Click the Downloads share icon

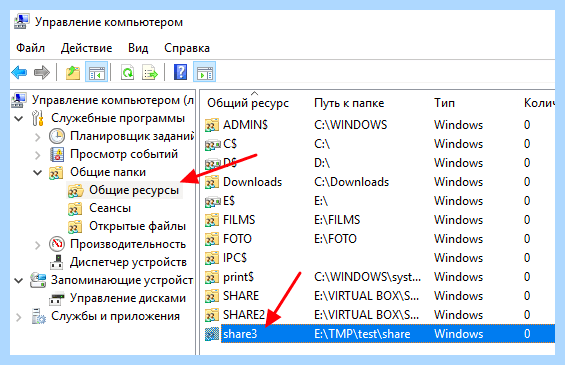tap(212, 182)
